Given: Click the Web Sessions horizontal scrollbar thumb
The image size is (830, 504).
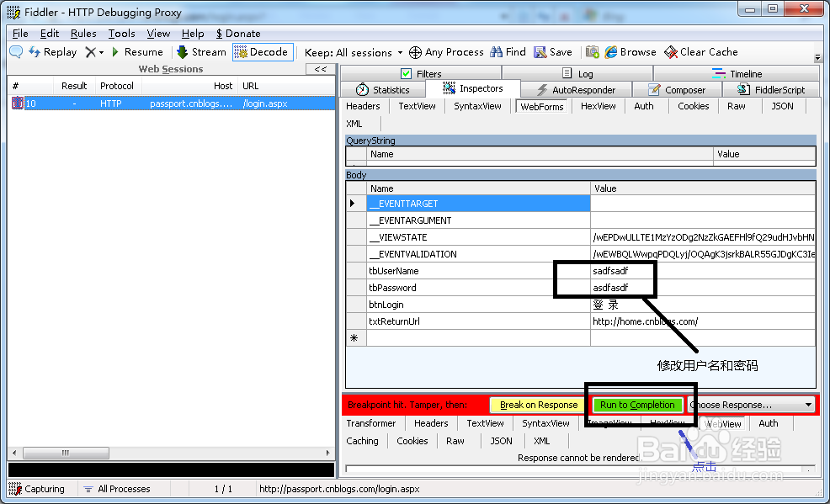Looking at the screenshot, I should [x=67, y=453].
